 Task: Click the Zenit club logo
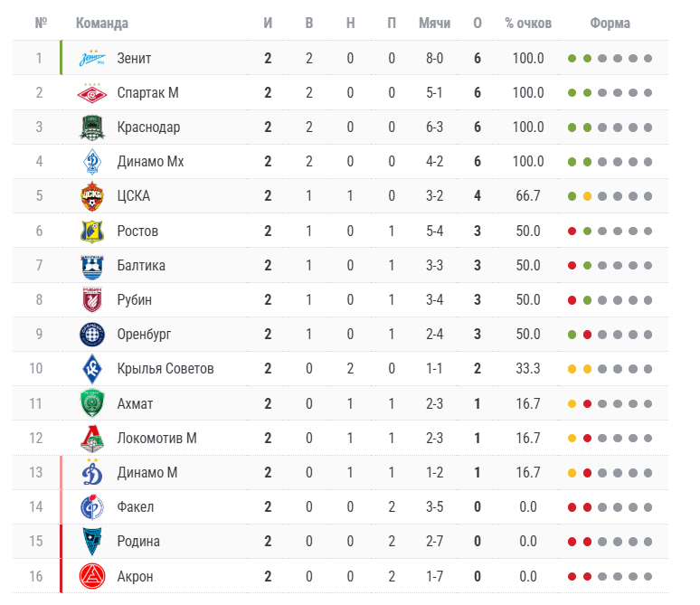[92, 58]
